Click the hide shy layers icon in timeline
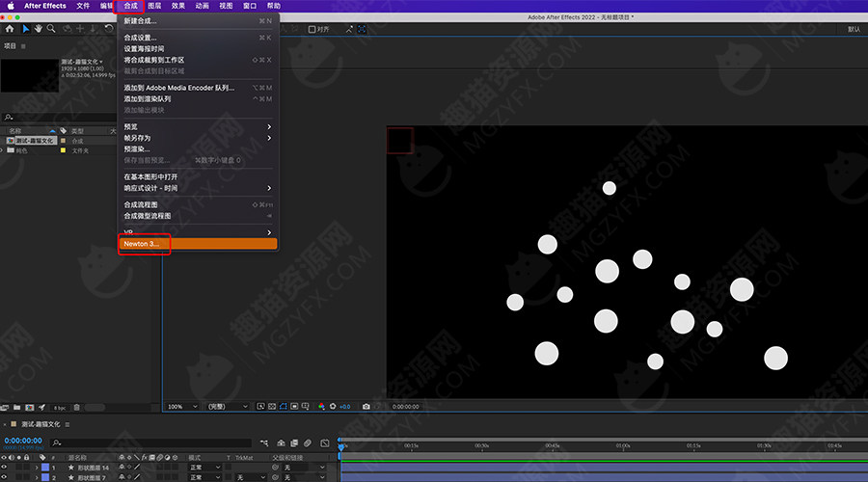 [x=282, y=443]
